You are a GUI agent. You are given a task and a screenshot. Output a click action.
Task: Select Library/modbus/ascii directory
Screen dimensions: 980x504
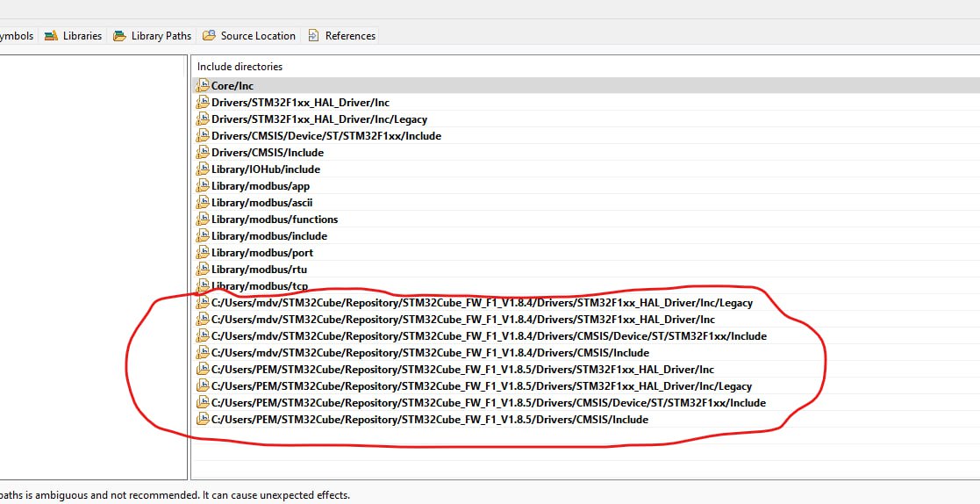[586, 203]
